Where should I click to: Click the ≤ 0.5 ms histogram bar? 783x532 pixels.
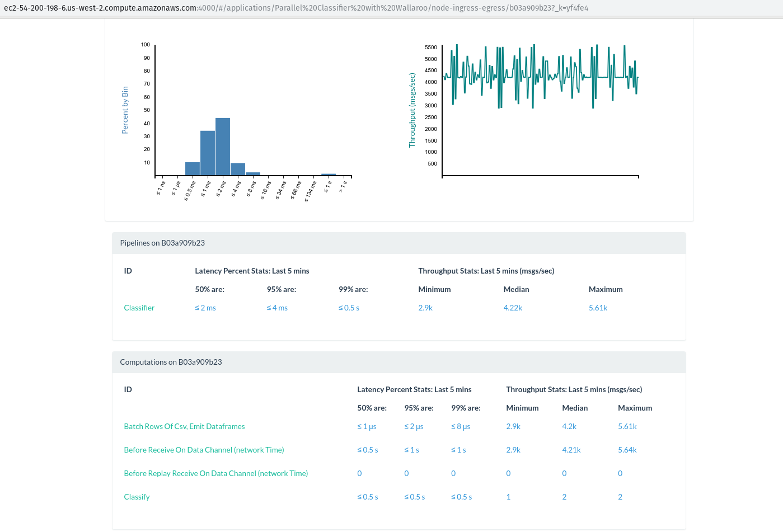(193, 169)
